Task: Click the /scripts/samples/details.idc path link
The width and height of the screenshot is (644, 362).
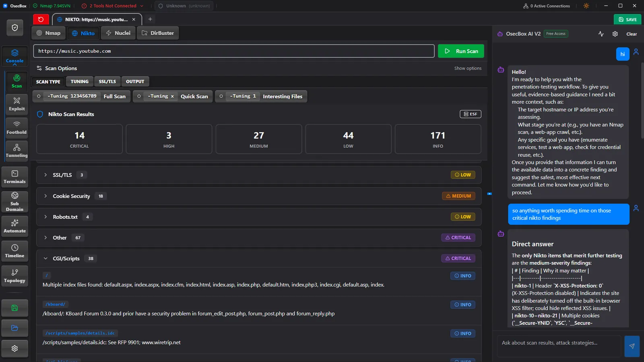Action: tap(80, 333)
